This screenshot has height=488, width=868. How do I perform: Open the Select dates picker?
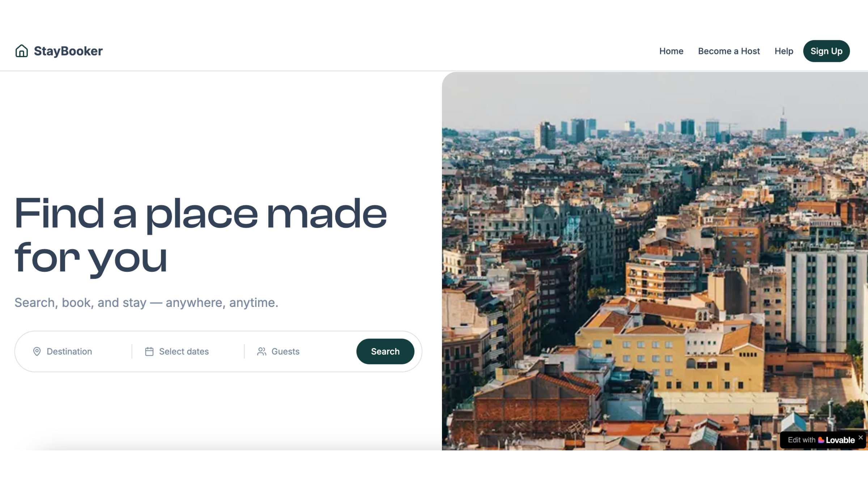(184, 351)
